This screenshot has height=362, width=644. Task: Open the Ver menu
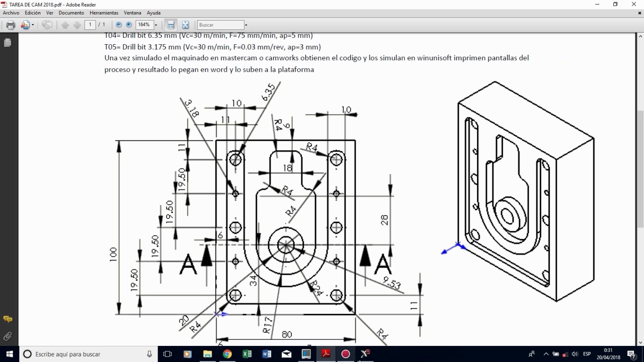[x=50, y=13]
